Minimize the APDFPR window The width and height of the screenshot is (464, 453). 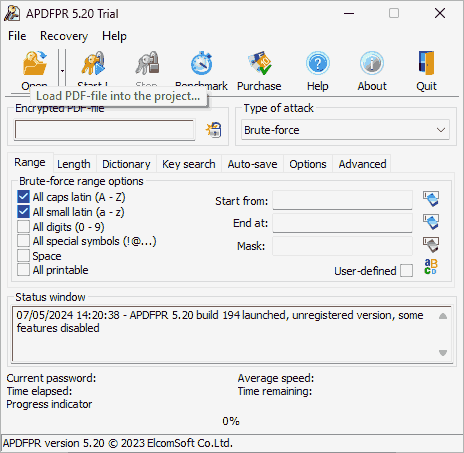pos(349,14)
